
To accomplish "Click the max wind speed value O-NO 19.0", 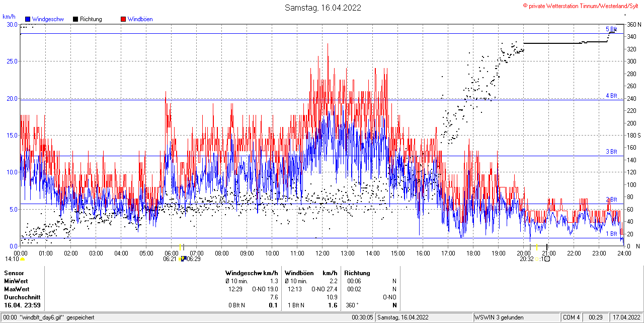I will [x=265, y=289].
